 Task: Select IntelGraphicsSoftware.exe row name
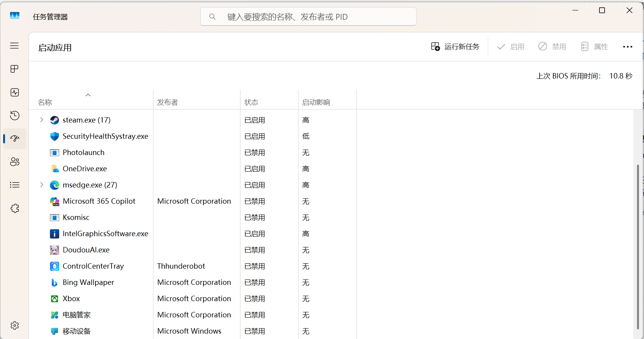point(106,234)
